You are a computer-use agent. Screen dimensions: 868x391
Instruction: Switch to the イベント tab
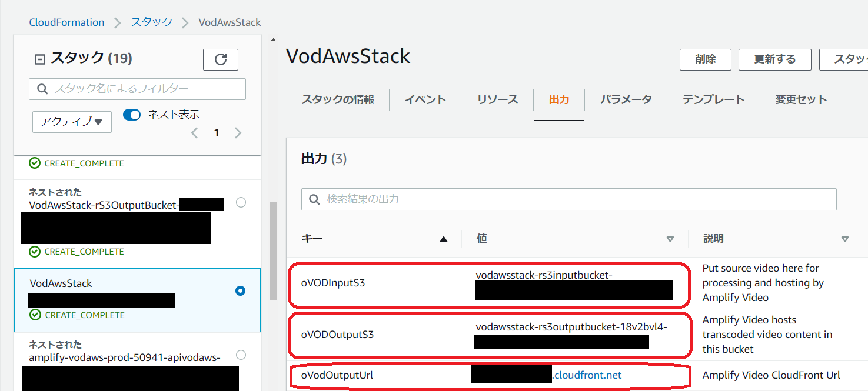425,99
